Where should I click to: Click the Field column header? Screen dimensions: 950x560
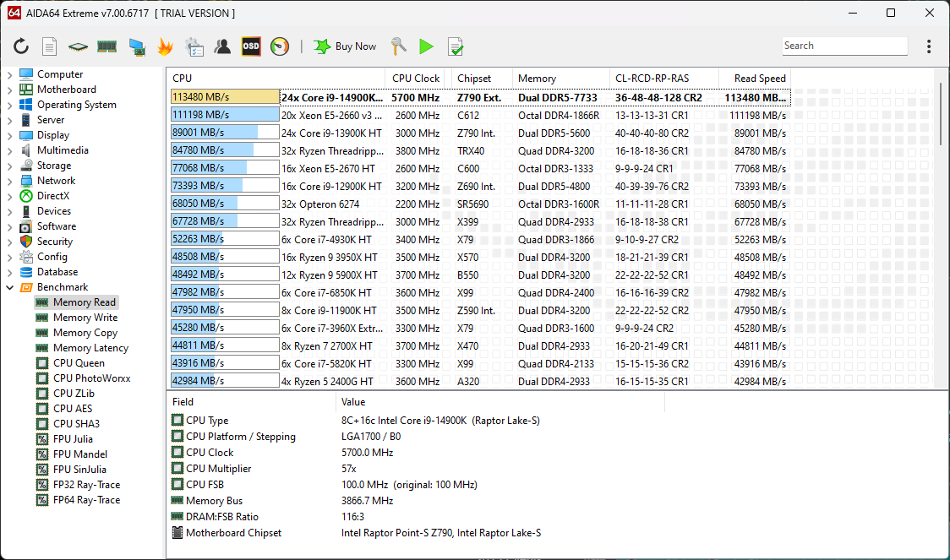(x=251, y=402)
